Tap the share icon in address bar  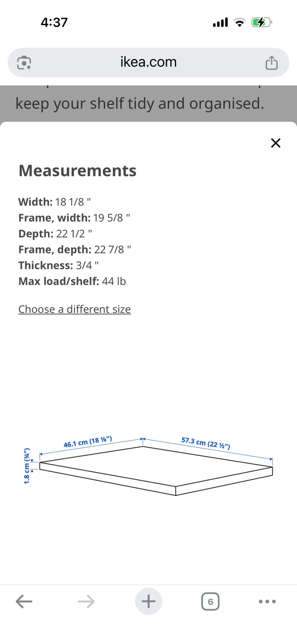tap(272, 63)
